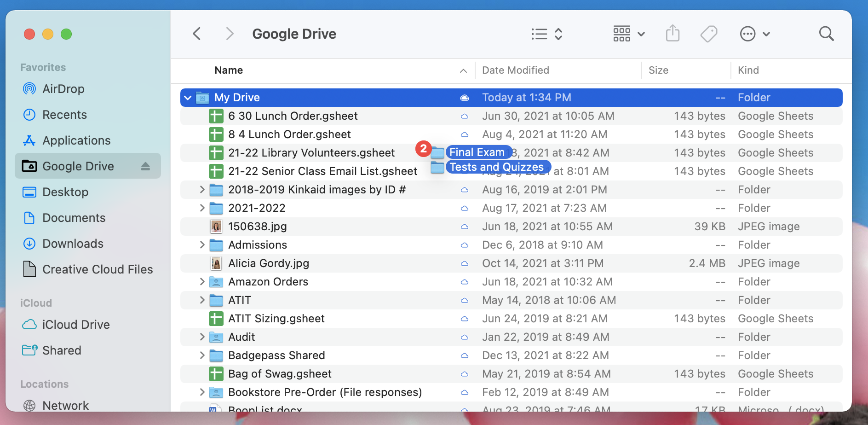868x425 pixels.
Task: Sort by the Size column header
Action: 658,70
